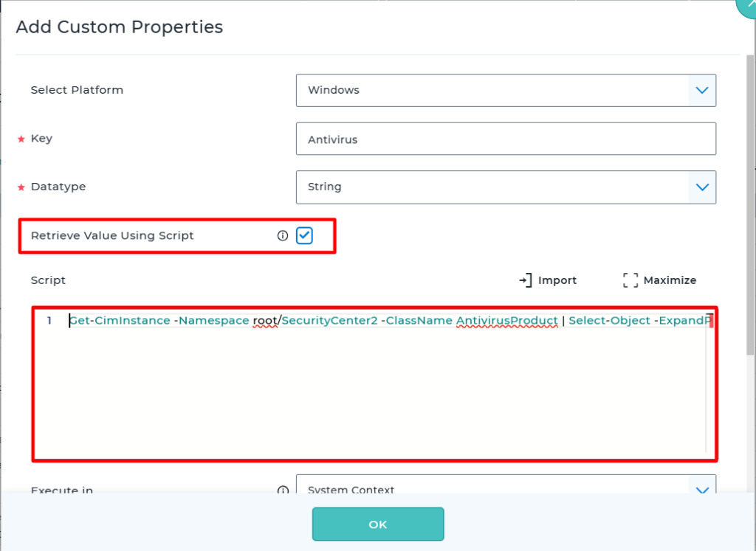Click the Execute in chevron arrow
The width and height of the screenshot is (756, 551).
[x=701, y=489]
